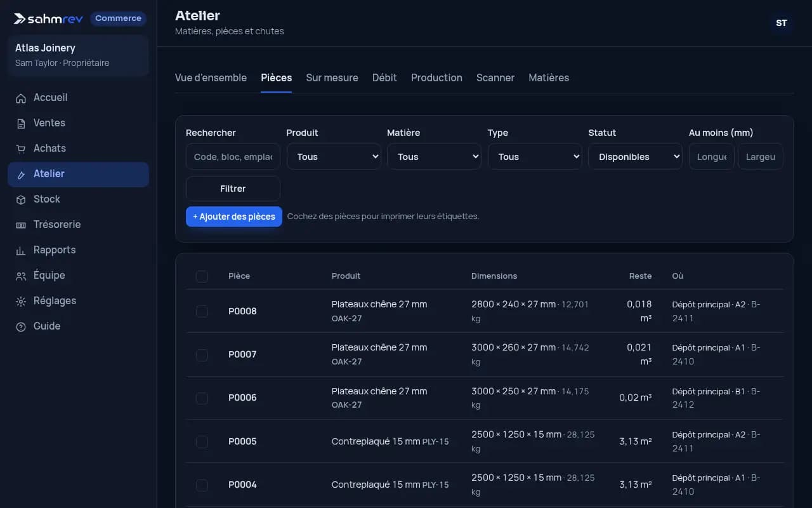This screenshot has width=812, height=508.
Task: Click the Longueur minimum input field
Action: 712,157
